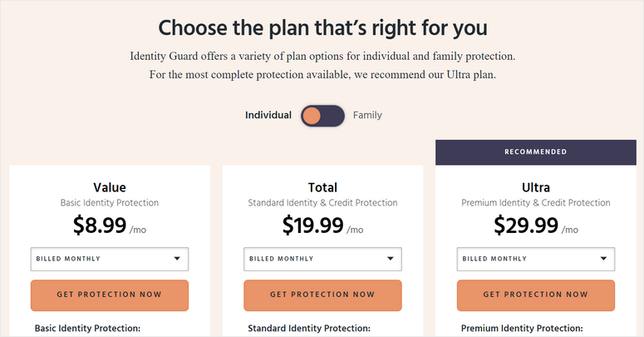Click the 'Choose the plan' page heading
644x337 pixels.
click(x=322, y=27)
